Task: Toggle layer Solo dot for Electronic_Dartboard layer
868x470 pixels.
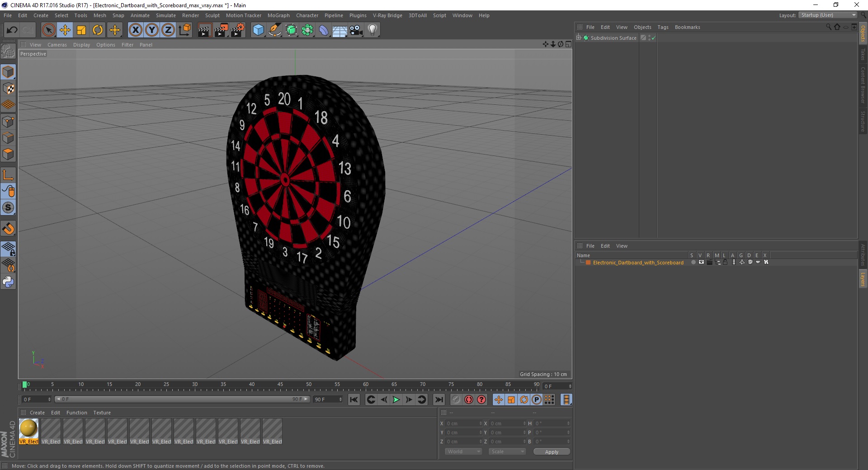Action: (x=693, y=262)
